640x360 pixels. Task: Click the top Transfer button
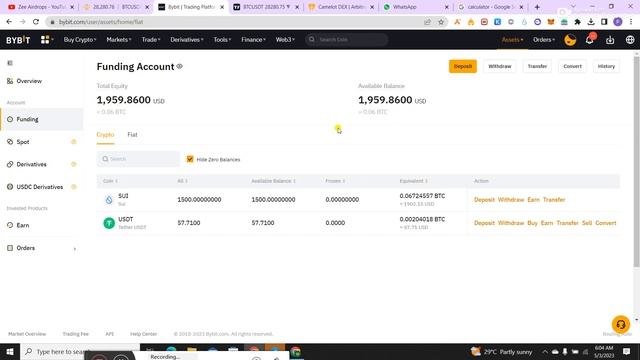537,66
